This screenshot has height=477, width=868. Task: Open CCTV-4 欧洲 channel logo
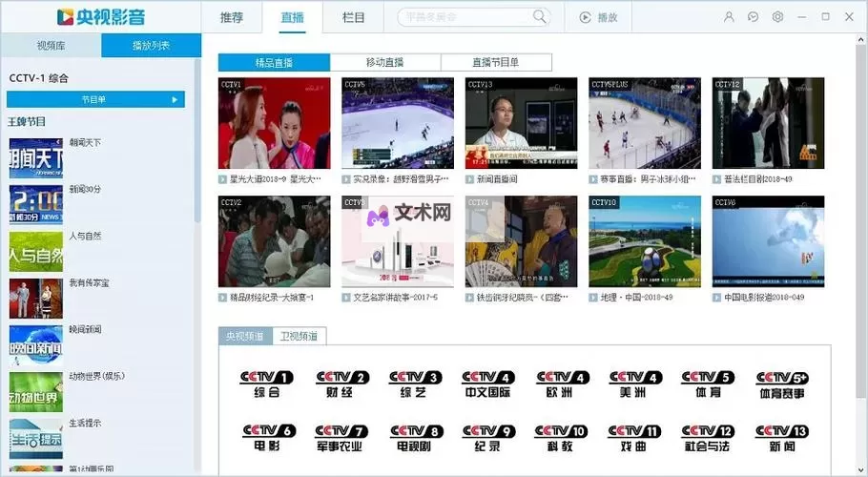click(562, 384)
